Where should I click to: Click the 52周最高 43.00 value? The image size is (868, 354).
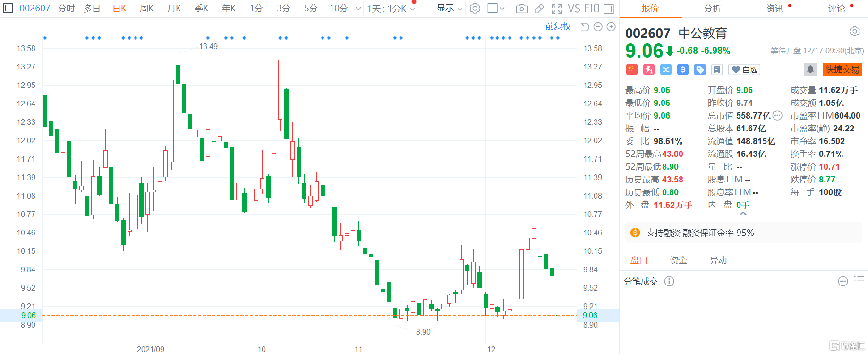coord(672,154)
